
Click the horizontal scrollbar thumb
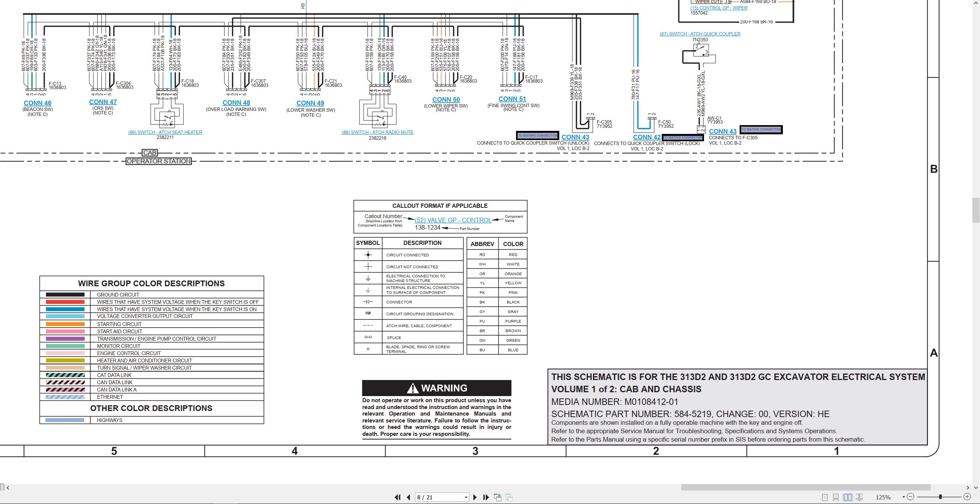pos(806,487)
